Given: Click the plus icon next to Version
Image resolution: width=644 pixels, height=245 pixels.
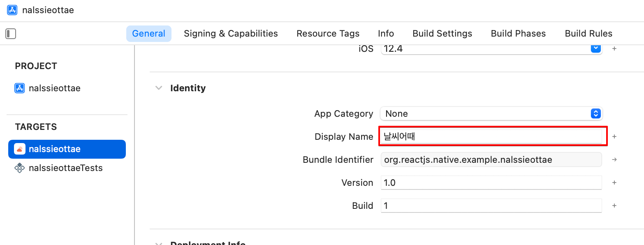Looking at the screenshot, I should [614, 183].
